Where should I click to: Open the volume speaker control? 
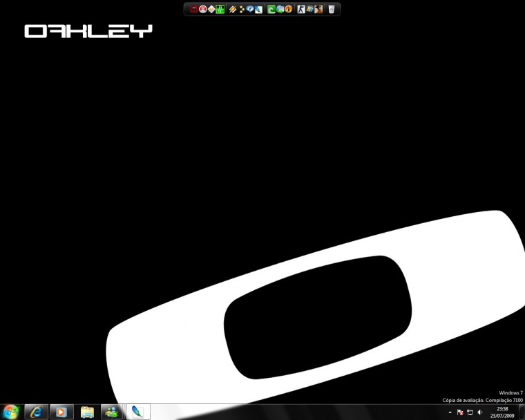pyautogui.click(x=480, y=412)
